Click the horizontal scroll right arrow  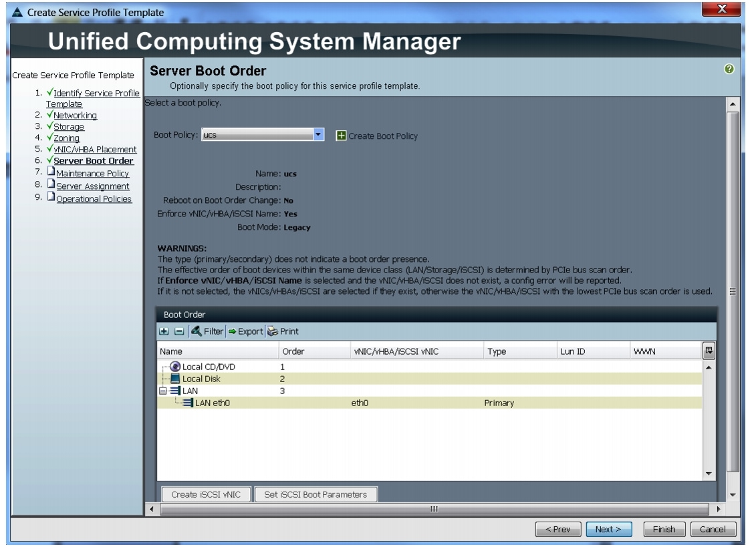pos(719,509)
